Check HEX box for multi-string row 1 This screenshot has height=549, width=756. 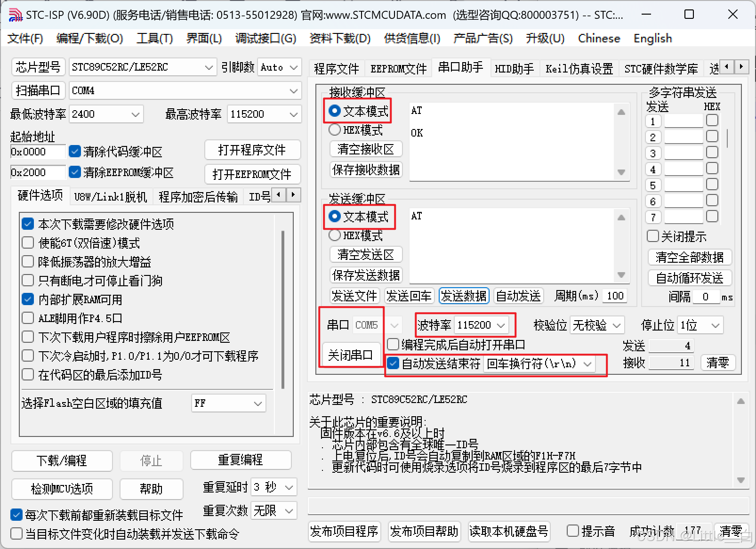click(712, 121)
